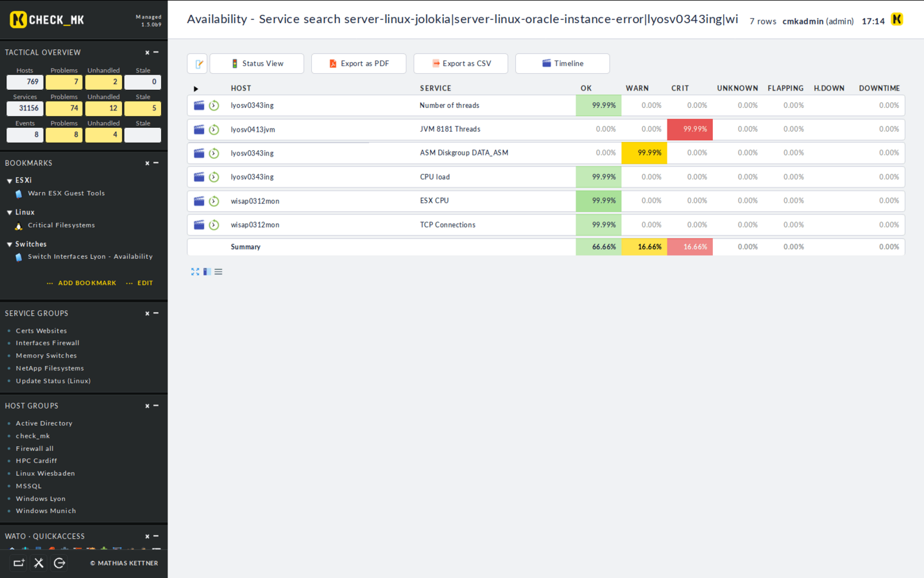
Task: Click host lyosv0413jvm
Action: pos(253,130)
